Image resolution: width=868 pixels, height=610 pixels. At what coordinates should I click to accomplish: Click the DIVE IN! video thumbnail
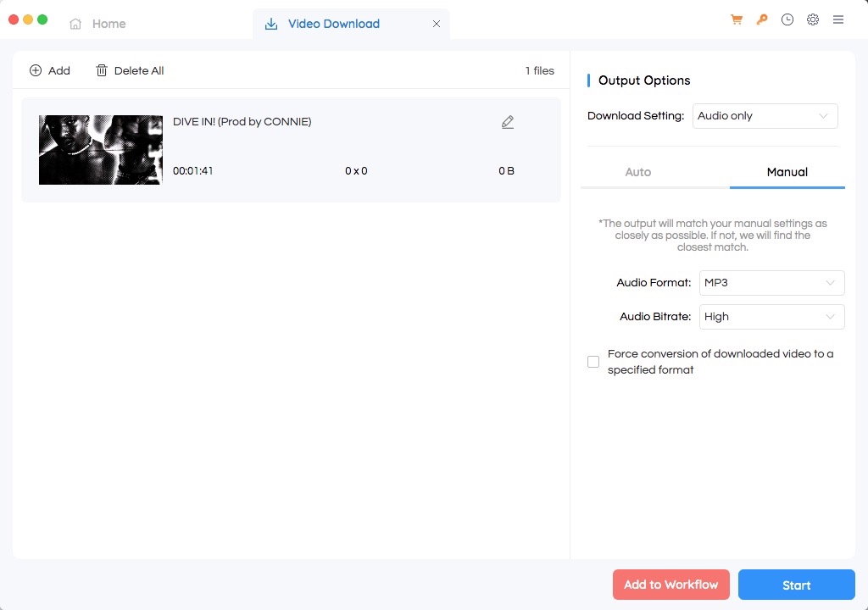100,150
